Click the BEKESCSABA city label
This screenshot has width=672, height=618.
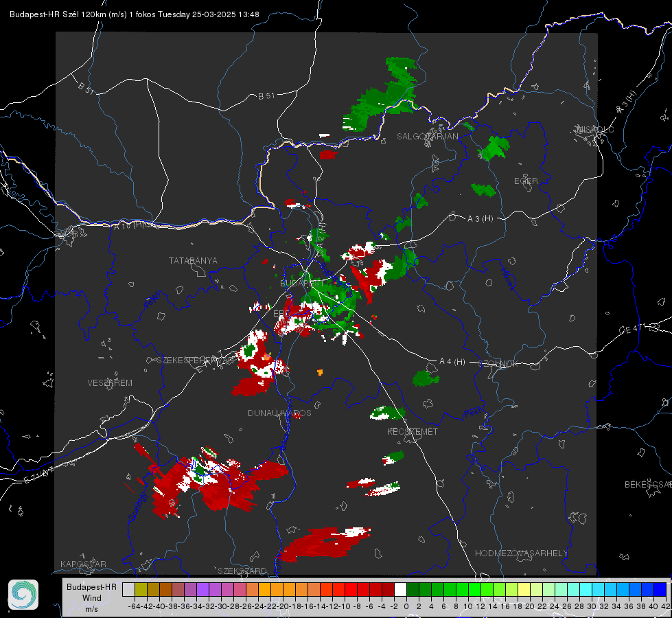pyautogui.click(x=648, y=485)
